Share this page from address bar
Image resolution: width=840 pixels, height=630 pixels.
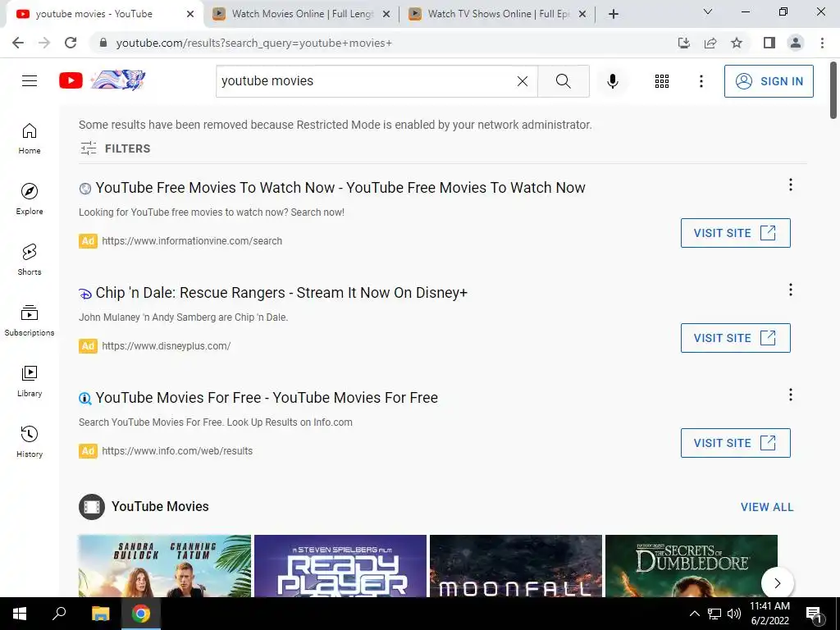pyautogui.click(x=710, y=43)
